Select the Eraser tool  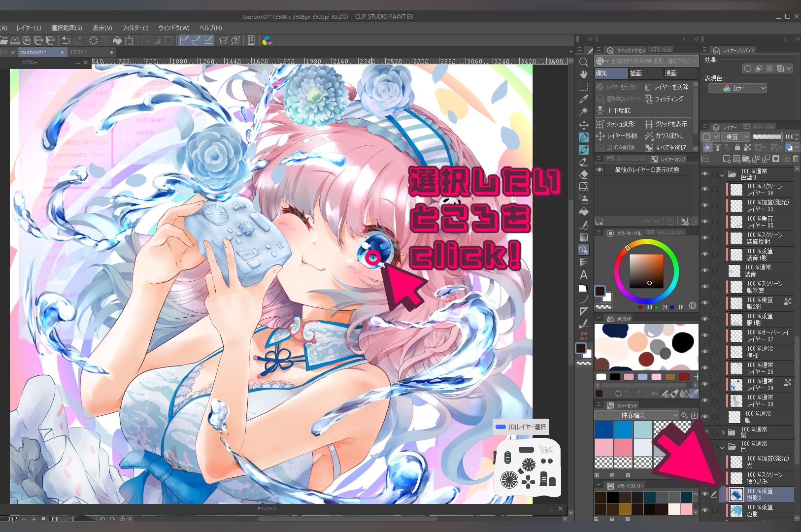click(x=584, y=174)
